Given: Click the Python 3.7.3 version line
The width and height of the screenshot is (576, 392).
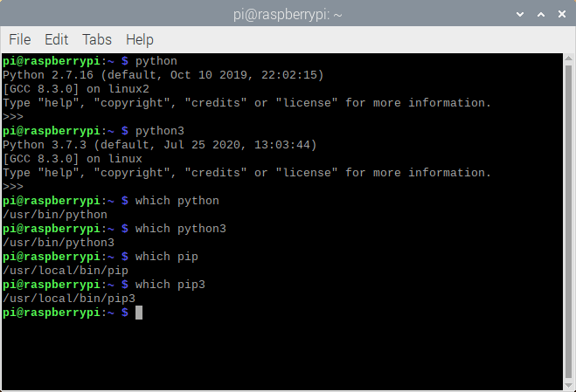Looking at the screenshot, I should click(159, 145).
